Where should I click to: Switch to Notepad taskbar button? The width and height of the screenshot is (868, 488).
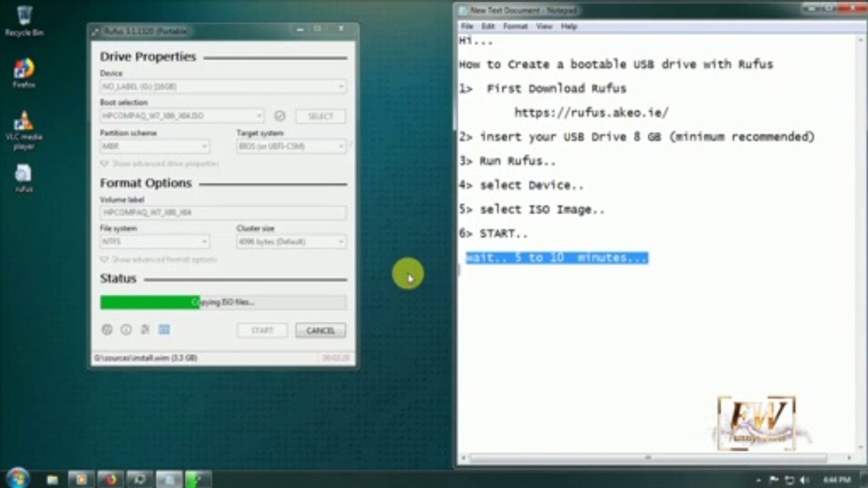[x=169, y=479]
